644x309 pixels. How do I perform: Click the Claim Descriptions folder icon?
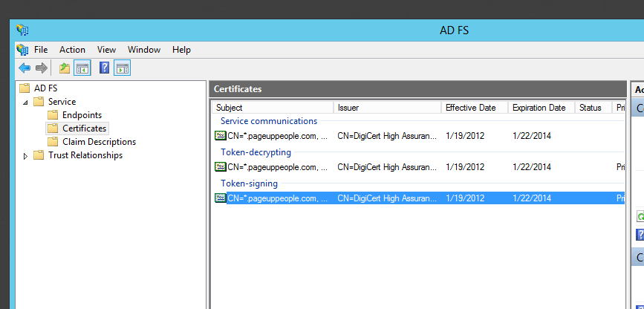click(x=53, y=142)
